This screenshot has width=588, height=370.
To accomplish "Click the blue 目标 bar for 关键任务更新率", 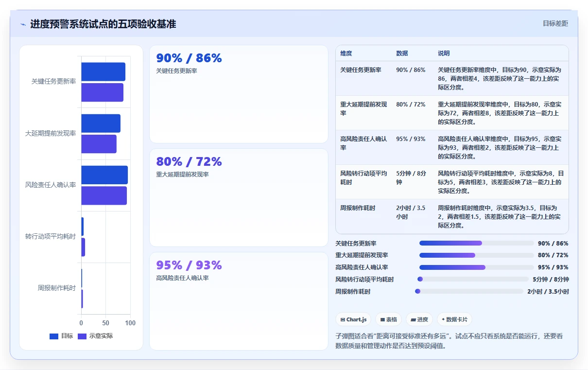I will [103, 72].
